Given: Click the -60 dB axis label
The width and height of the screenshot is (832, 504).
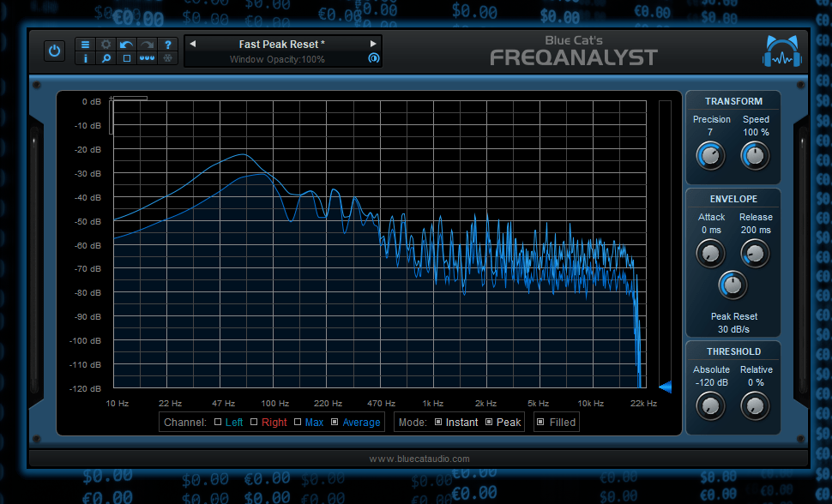Looking at the screenshot, I should pyautogui.click(x=87, y=246).
